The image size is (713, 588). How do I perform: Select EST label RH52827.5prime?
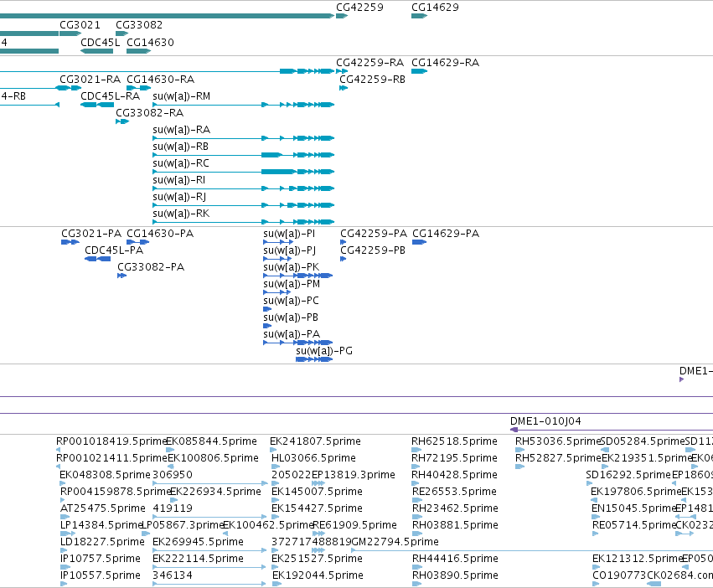pos(558,458)
